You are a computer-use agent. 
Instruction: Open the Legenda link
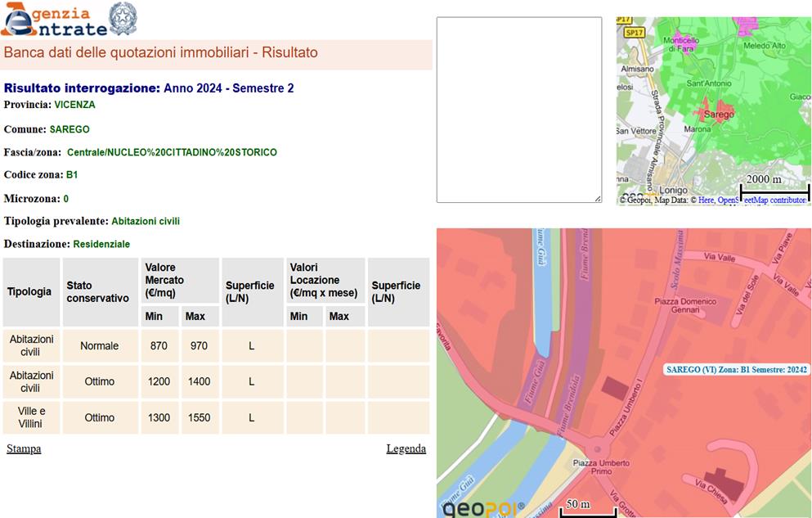(x=406, y=448)
